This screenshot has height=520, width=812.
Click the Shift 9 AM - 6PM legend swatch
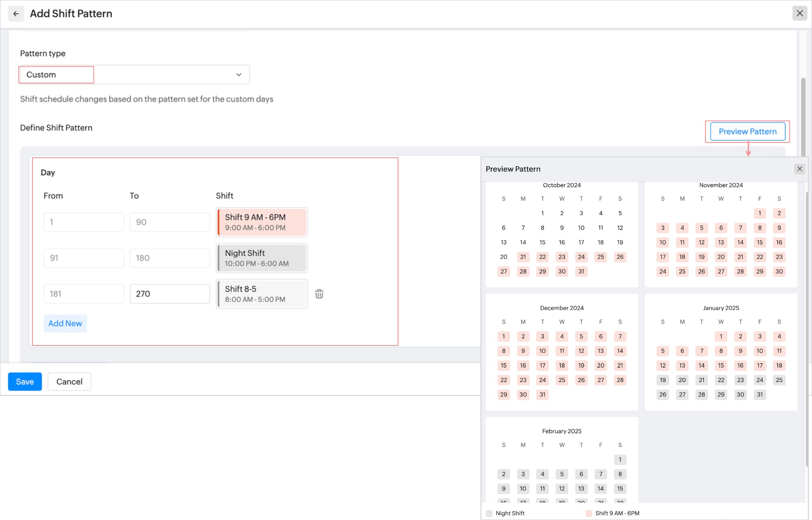589,514
